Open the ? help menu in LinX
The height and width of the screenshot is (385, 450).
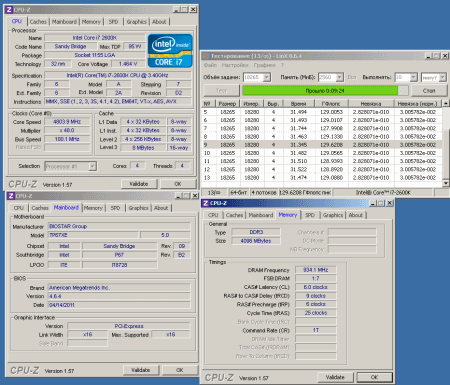point(282,65)
